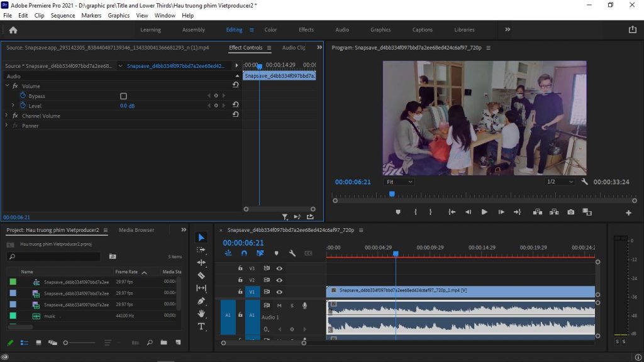Select the Razor tool
Viewport: 644px width, 362px height.
201,275
